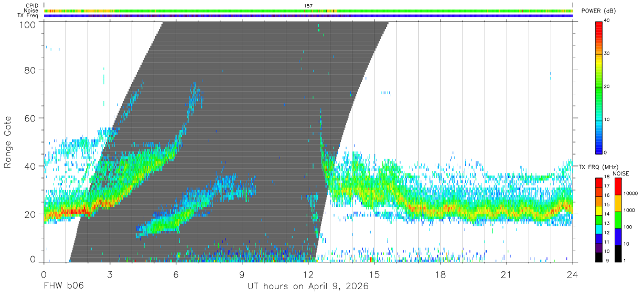The width and height of the screenshot is (644, 297).
Task: Click the 12 hour tick label
Action: coord(308,274)
